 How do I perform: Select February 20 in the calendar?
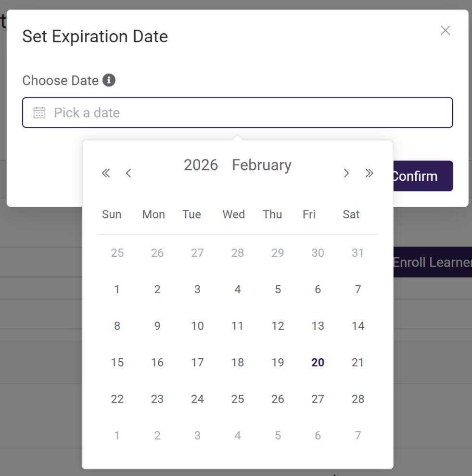(318, 363)
